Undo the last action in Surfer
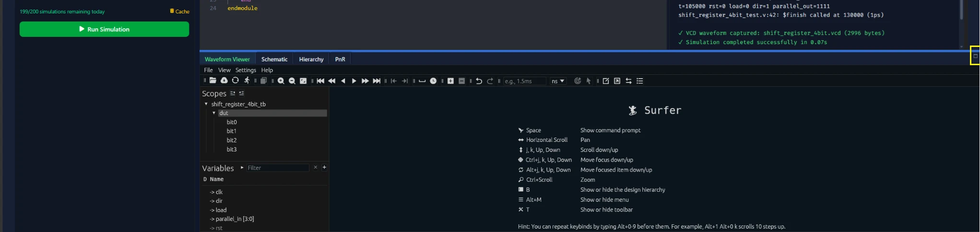 coord(479,81)
